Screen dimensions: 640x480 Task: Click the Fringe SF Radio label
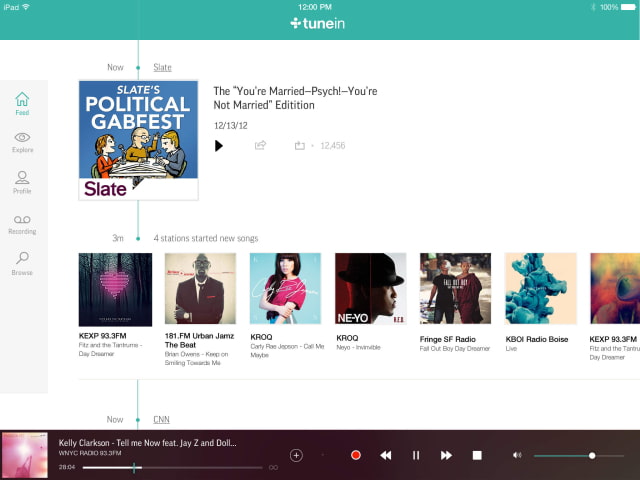(447, 339)
